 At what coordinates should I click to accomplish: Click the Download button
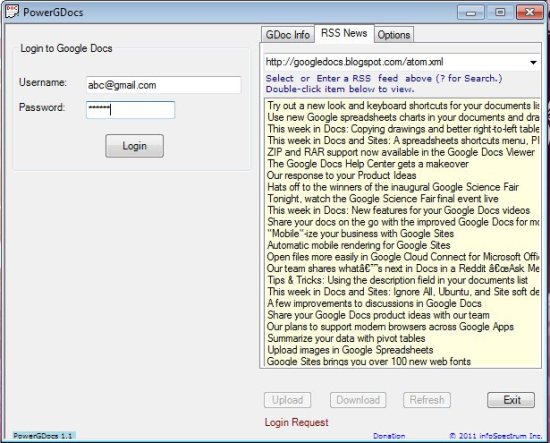pyautogui.click(x=358, y=400)
